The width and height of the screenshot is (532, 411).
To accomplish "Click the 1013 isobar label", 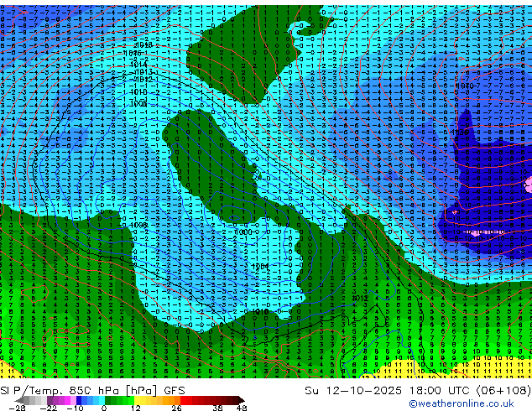I will (143, 72).
